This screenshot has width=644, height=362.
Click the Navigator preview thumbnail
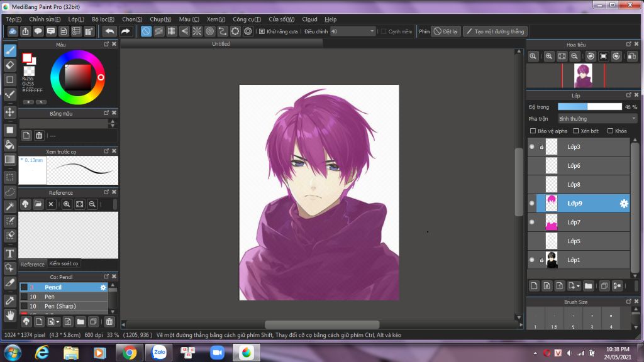click(x=583, y=75)
